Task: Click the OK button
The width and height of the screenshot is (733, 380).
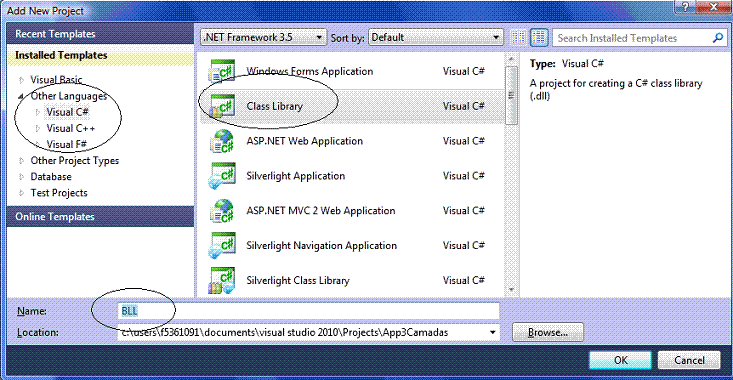Action: [620, 360]
